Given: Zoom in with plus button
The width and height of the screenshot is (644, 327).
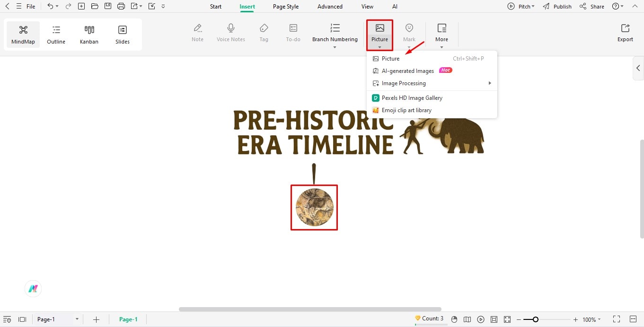Looking at the screenshot, I should pyautogui.click(x=575, y=319).
